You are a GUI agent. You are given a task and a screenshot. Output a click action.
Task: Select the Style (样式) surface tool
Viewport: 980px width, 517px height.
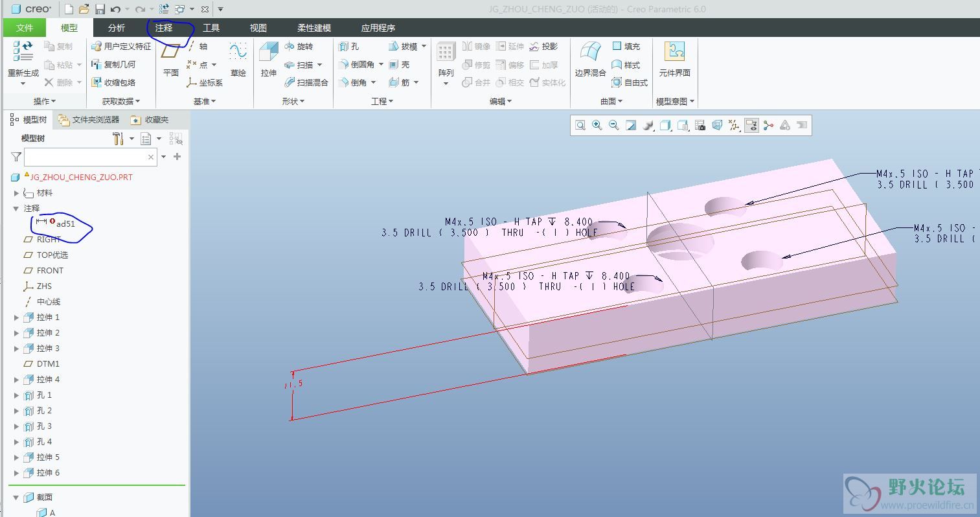626,65
